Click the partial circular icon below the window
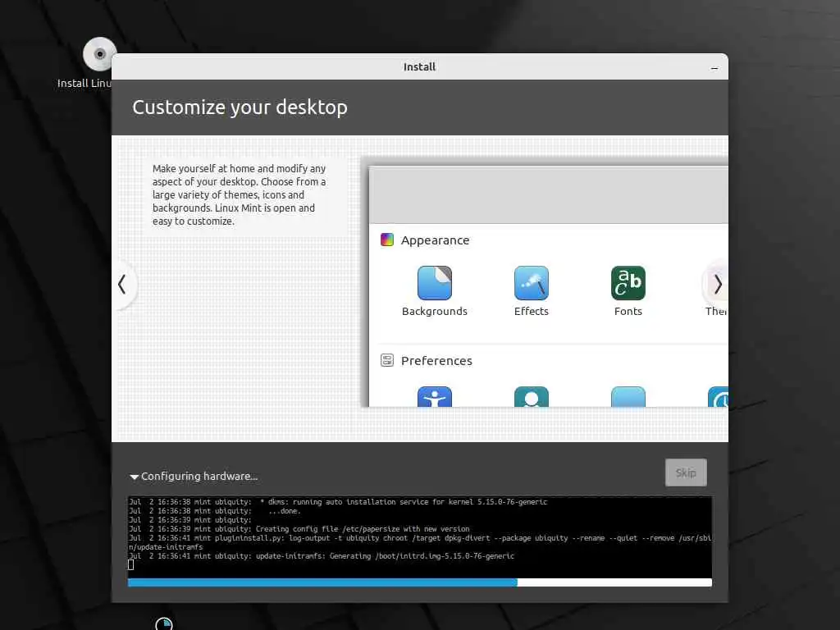 coord(164,623)
